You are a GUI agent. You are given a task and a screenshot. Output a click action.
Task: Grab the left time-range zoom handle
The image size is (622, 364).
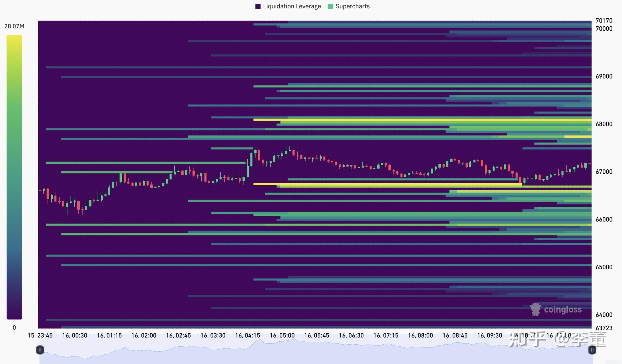[x=40, y=350]
